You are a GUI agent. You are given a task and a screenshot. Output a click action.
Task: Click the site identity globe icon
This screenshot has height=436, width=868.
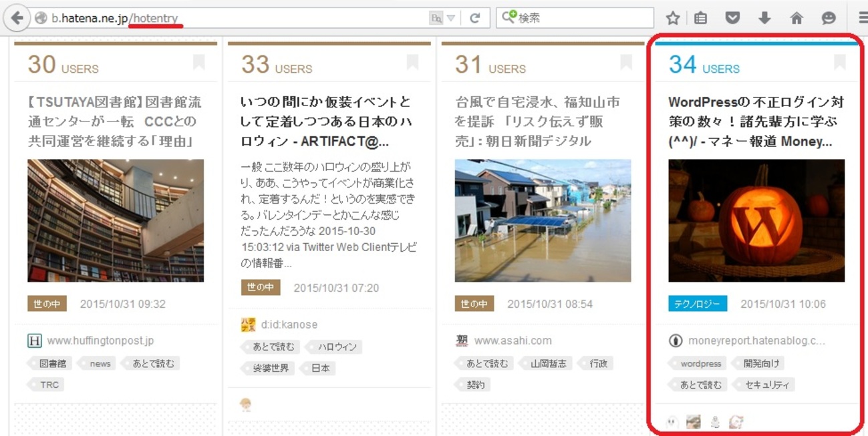click(x=41, y=19)
